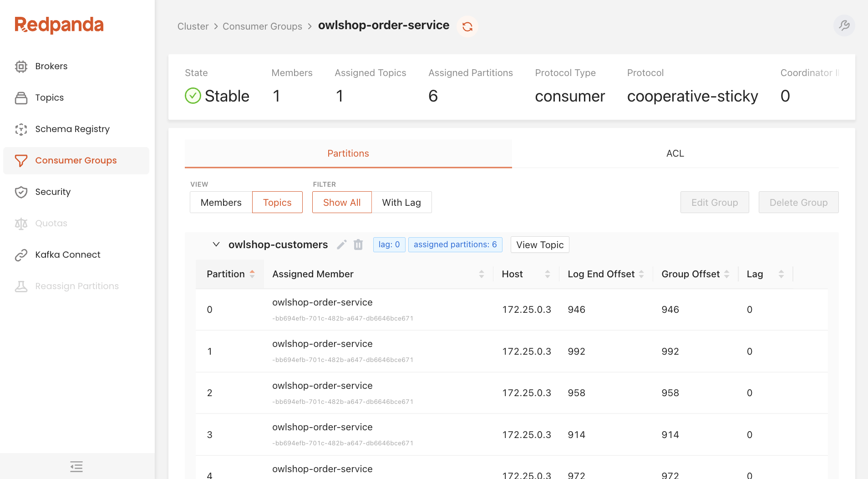Screen dimensions: 868x479
Task: Edit offsets for owlshop-customers with pencil
Action: (342, 245)
